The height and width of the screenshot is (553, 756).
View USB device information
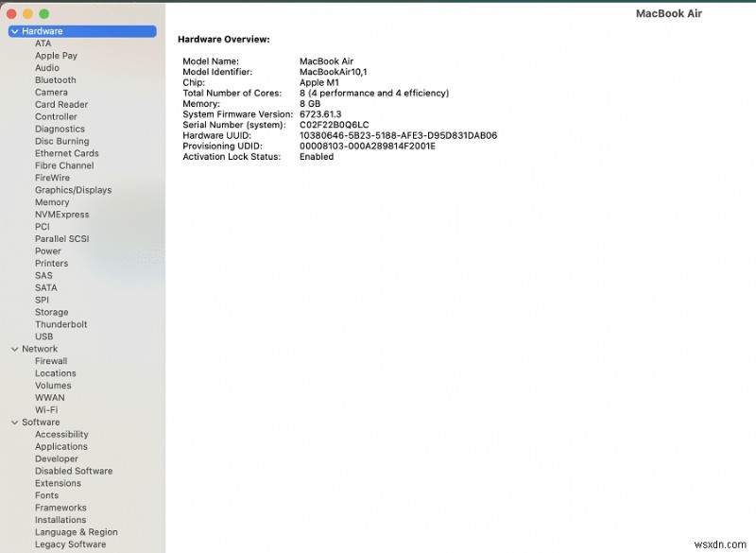43,337
